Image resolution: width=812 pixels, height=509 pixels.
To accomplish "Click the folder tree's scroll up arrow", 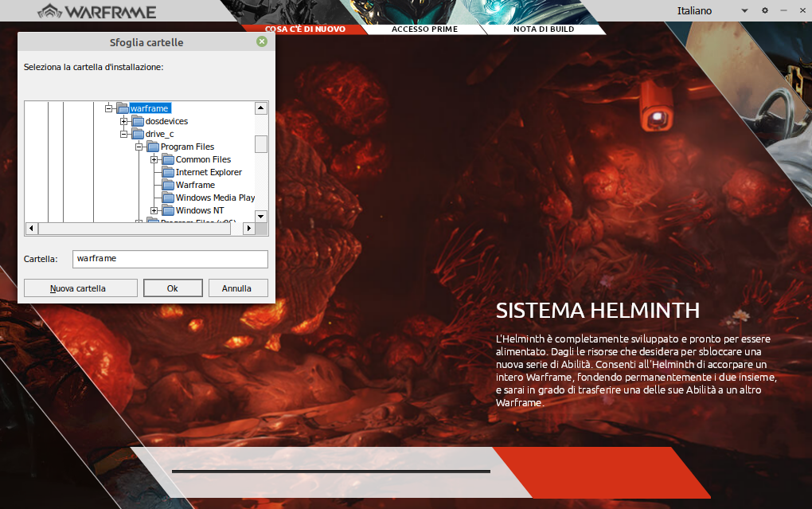I will [x=261, y=108].
